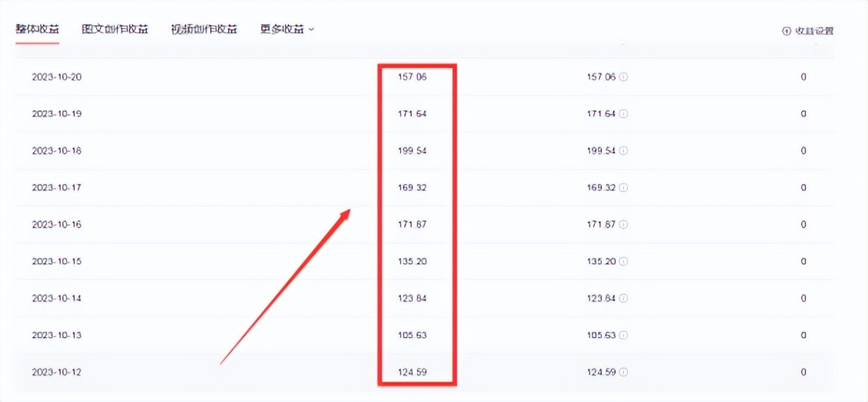Select the 2023-10-12 date row
The width and height of the screenshot is (868, 402).
click(x=57, y=372)
